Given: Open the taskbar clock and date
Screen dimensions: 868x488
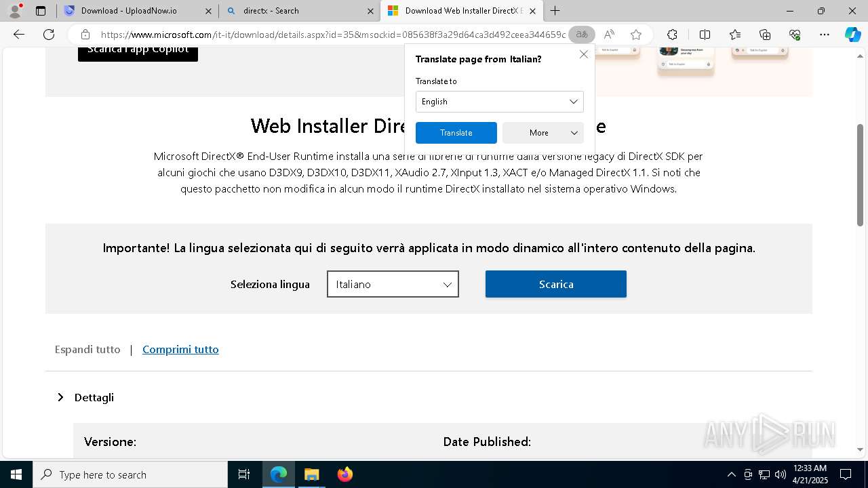Looking at the screenshot, I should tap(810, 474).
